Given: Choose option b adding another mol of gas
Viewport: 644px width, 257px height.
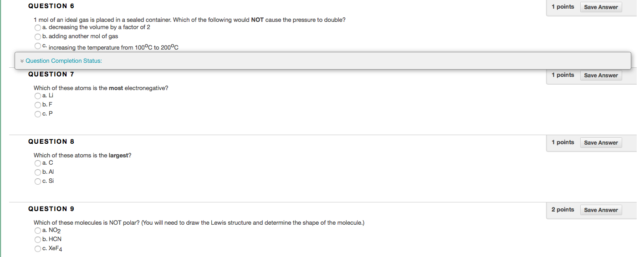Looking at the screenshot, I should pyautogui.click(x=38, y=36).
